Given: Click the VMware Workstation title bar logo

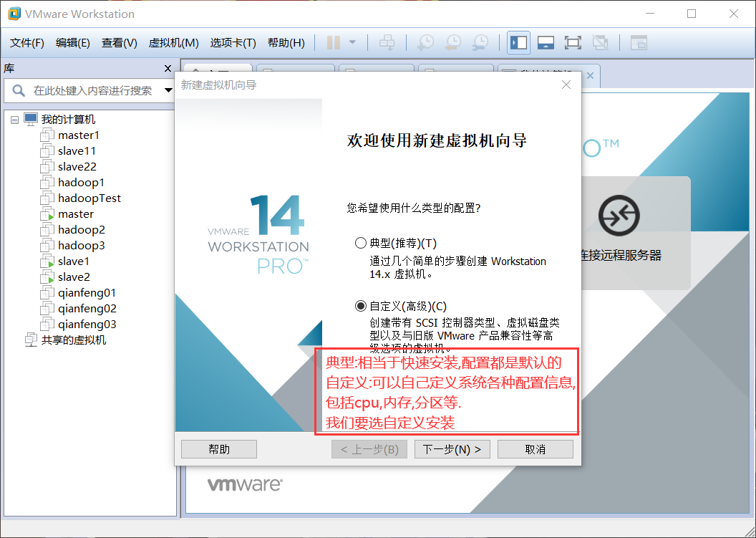Looking at the screenshot, I should [x=14, y=14].
